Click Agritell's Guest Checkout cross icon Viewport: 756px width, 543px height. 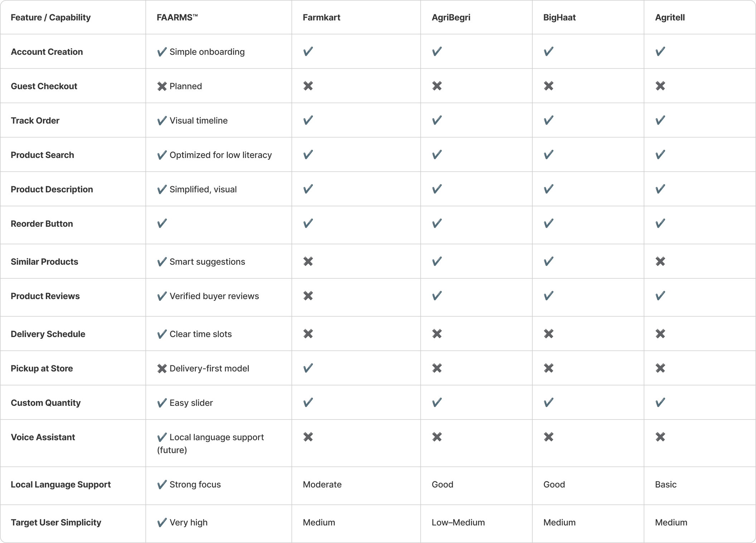[x=660, y=86]
